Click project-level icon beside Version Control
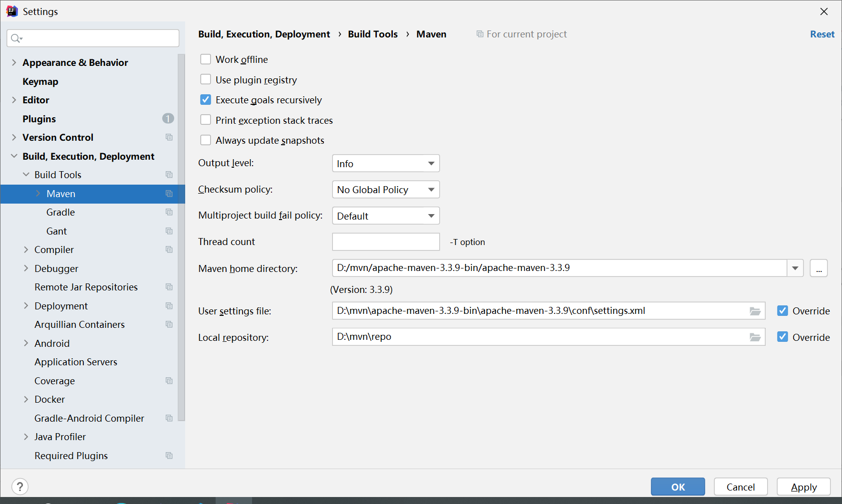 [169, 138]
